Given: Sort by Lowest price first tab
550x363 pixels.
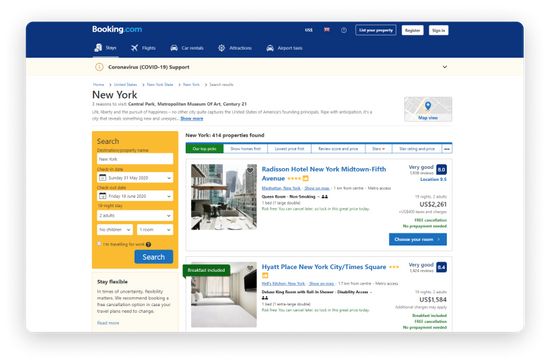Looking at the screenshot, I should tap(289, 149).
